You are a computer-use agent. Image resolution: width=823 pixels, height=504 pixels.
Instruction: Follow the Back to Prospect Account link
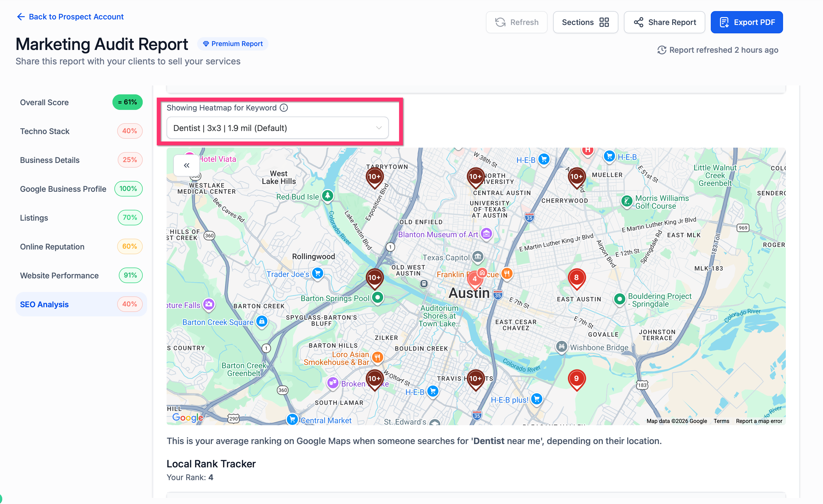(x=70, y=17)
